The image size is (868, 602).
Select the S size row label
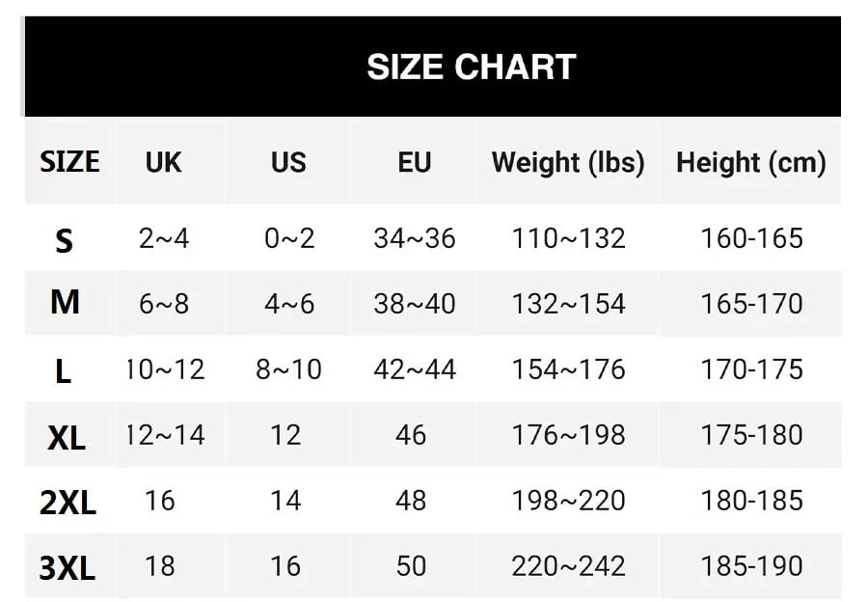pos(64,240)
